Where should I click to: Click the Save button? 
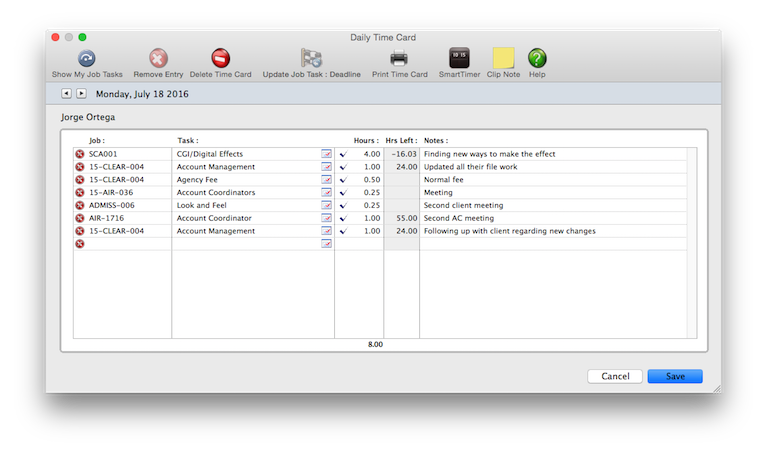pyautogui.click(x=675, y=376)
